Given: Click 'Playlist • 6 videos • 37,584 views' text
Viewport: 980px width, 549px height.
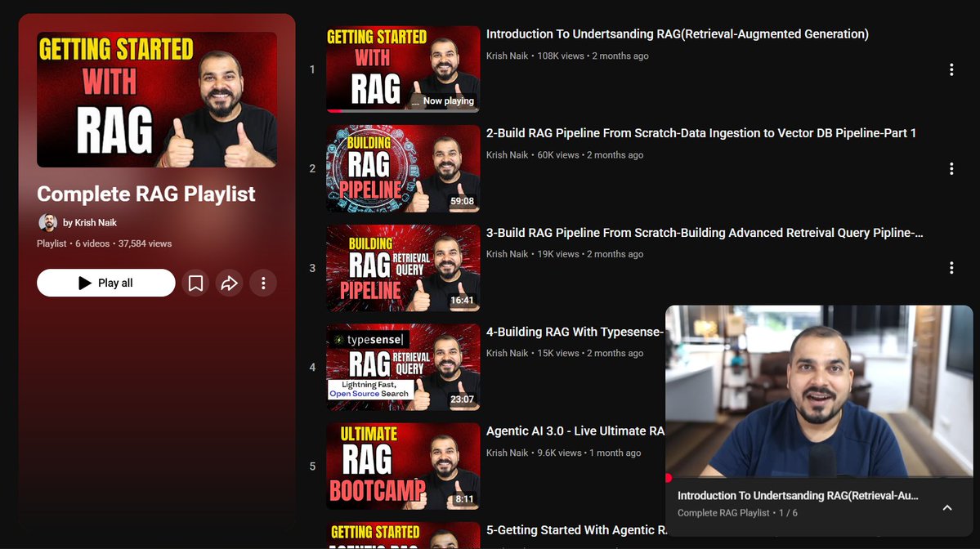Looking at the screenshot, I should (105, 243).
